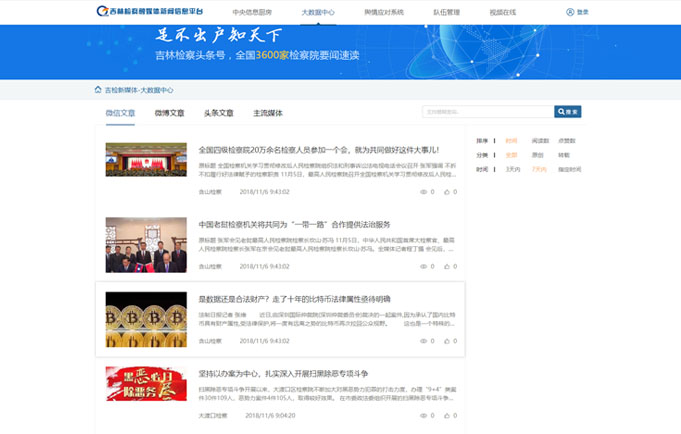Like the first article with the thumbs-up icon

coord(445,191)
